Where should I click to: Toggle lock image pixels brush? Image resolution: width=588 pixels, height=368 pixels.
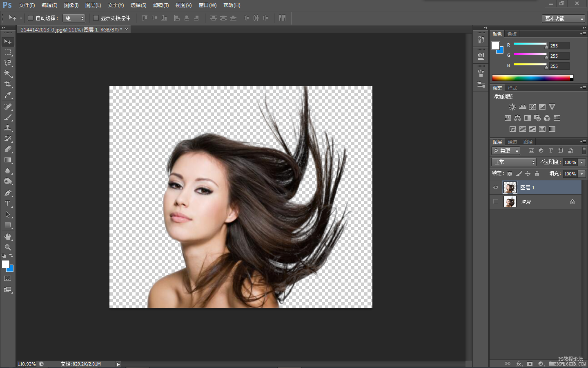pos(519,174)
